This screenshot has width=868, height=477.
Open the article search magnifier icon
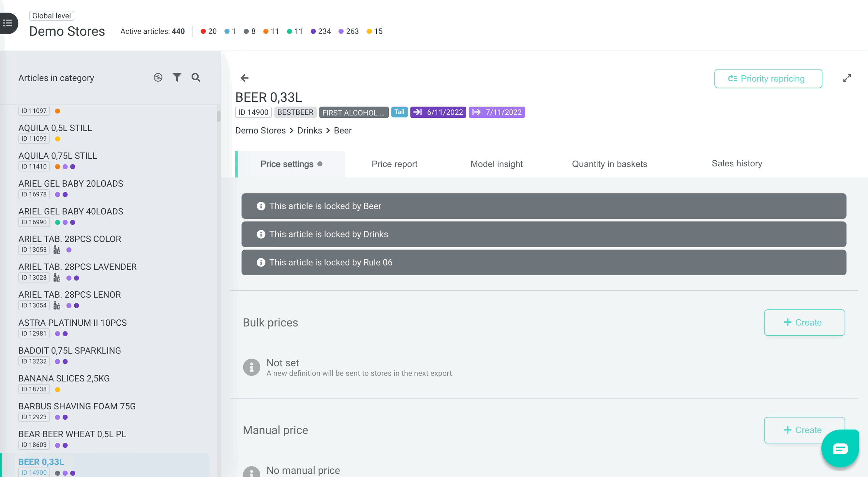(x=196, y=78)
